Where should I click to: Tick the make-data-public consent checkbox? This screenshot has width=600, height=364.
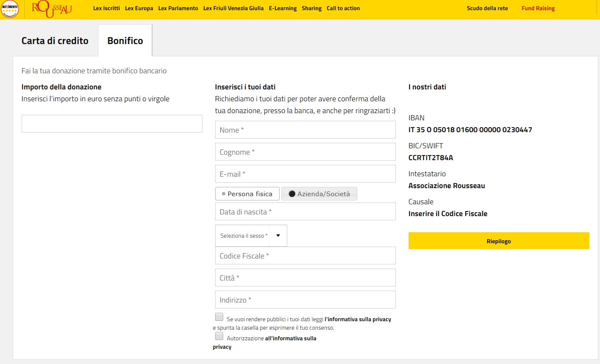click(x=219, y=317)
